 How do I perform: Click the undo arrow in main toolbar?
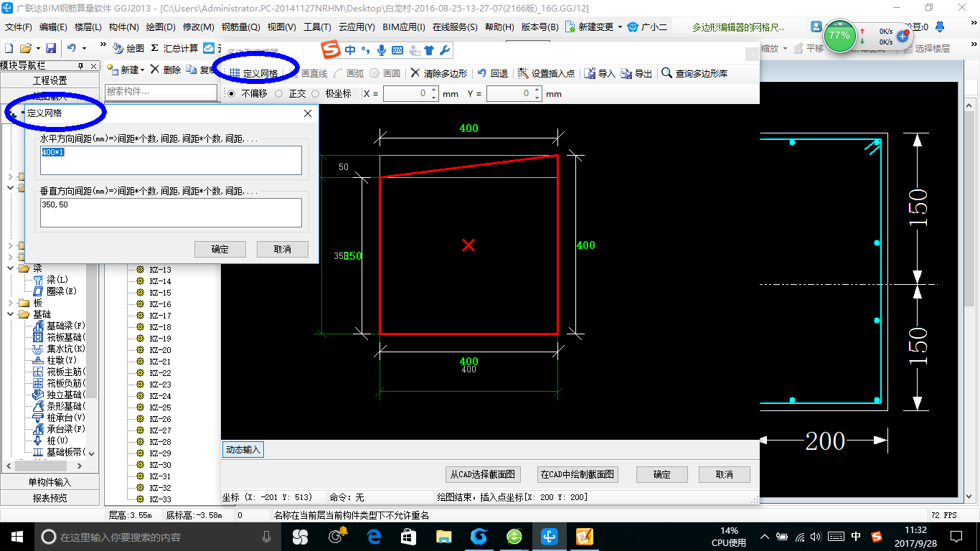(72, 48)
